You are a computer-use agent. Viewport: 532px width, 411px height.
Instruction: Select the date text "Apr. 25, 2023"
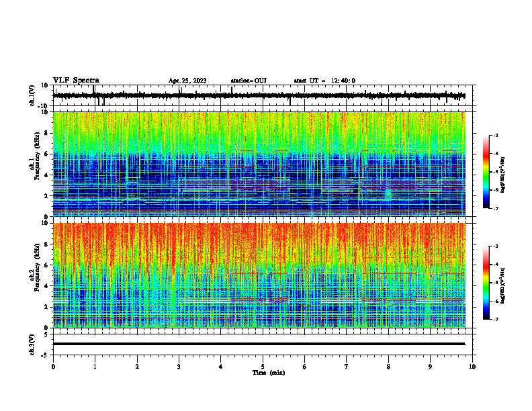(187, 81)
